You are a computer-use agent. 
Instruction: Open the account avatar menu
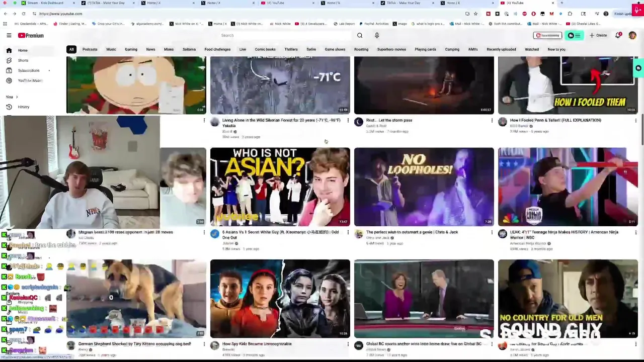pyautogui.click(x=632, y=35)
